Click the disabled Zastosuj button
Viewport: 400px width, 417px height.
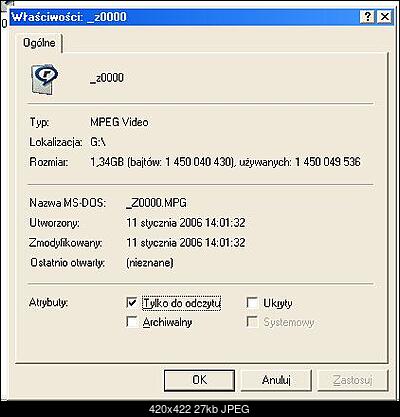[x=353, y=380]
